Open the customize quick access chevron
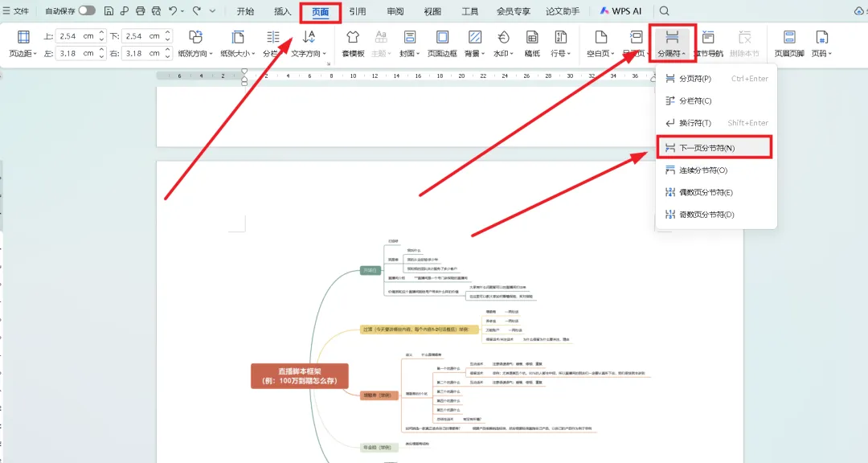The height and width of the screenshot is (463, 868). coord(212,10)
